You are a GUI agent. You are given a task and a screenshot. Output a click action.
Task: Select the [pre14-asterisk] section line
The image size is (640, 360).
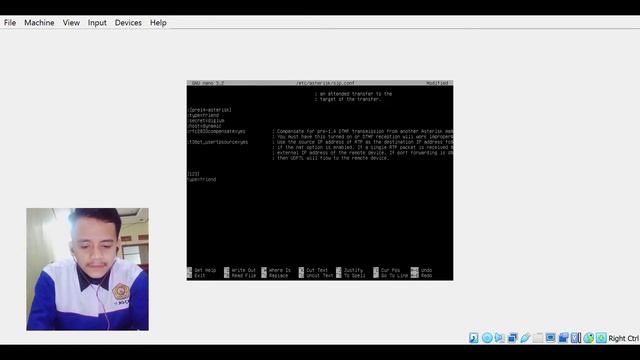(210, 110)
